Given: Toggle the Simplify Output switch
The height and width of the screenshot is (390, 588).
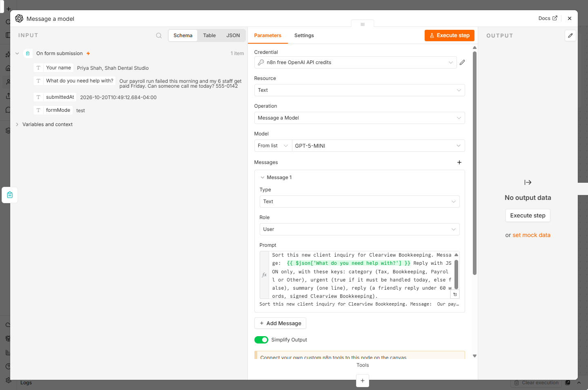Looking at the screenshot, I should 261,340.
